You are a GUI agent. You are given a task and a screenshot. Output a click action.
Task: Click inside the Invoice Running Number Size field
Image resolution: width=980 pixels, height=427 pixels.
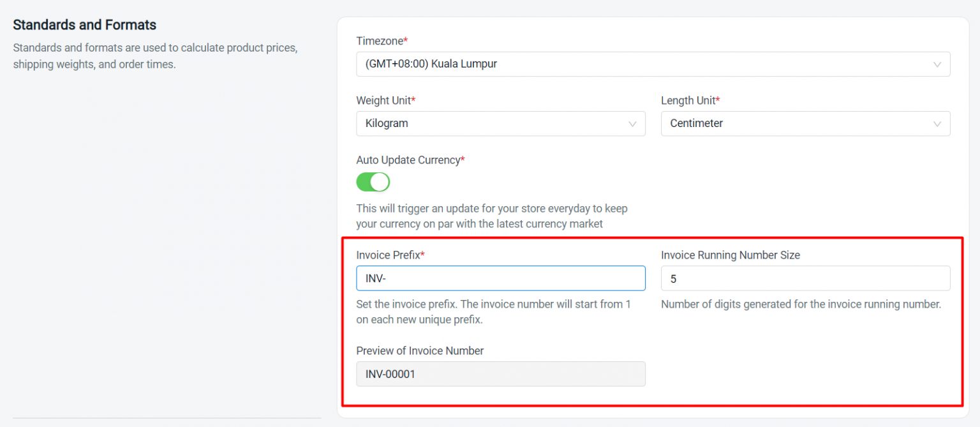coord(805,278)
